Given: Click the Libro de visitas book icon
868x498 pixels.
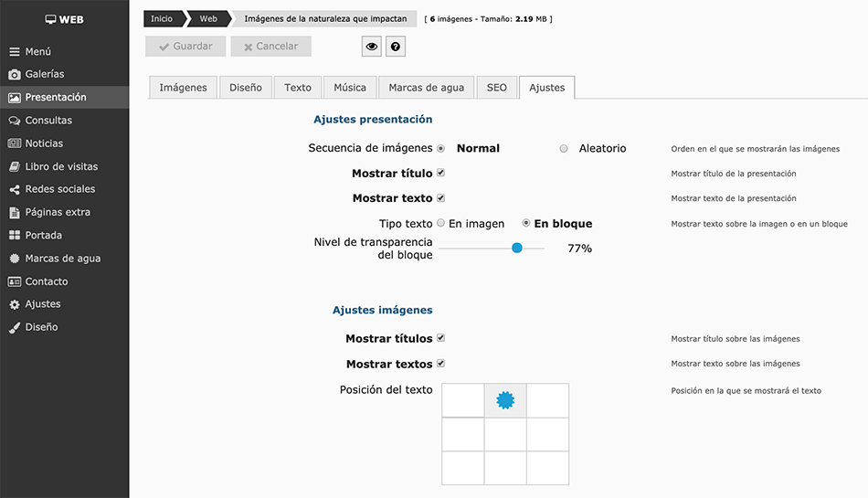Looking at the screenshot, I should tap(15, 166).
